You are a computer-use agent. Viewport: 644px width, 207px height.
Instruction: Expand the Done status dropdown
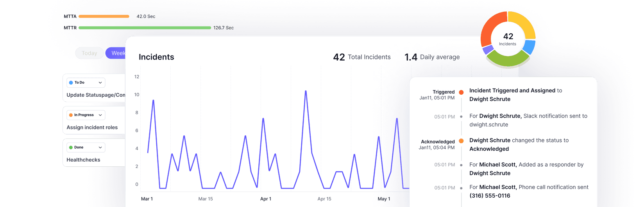point(100,148)
